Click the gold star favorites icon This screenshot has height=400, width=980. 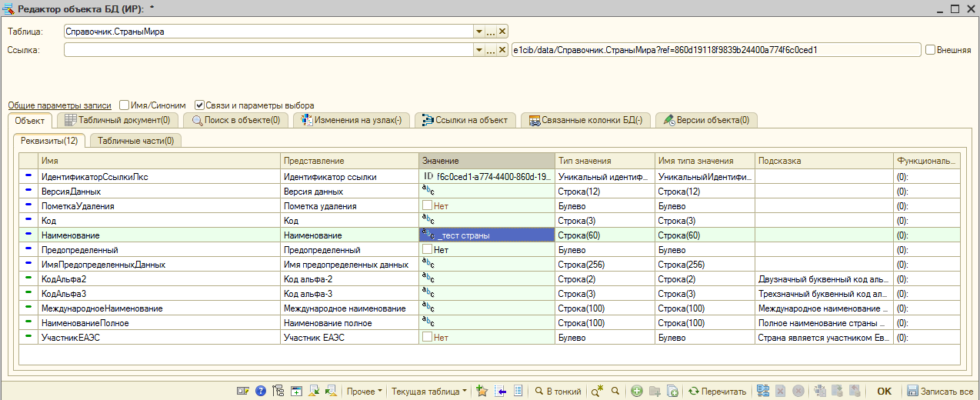[482, 392]
